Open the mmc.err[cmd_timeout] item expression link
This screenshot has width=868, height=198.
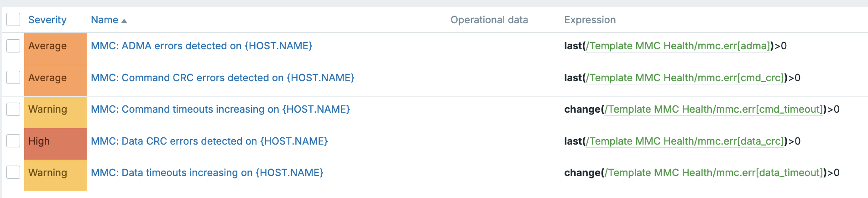tap(714, 109)
